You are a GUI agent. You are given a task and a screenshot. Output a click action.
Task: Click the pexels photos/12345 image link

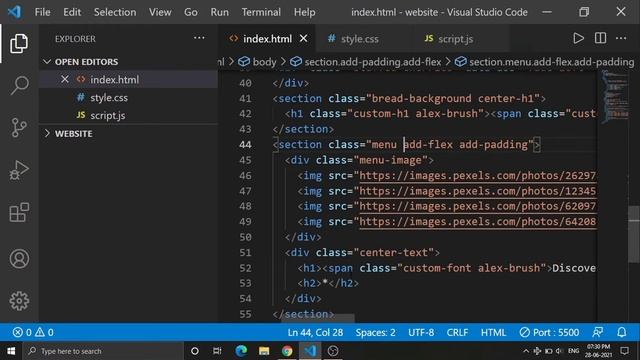[478, 191]
